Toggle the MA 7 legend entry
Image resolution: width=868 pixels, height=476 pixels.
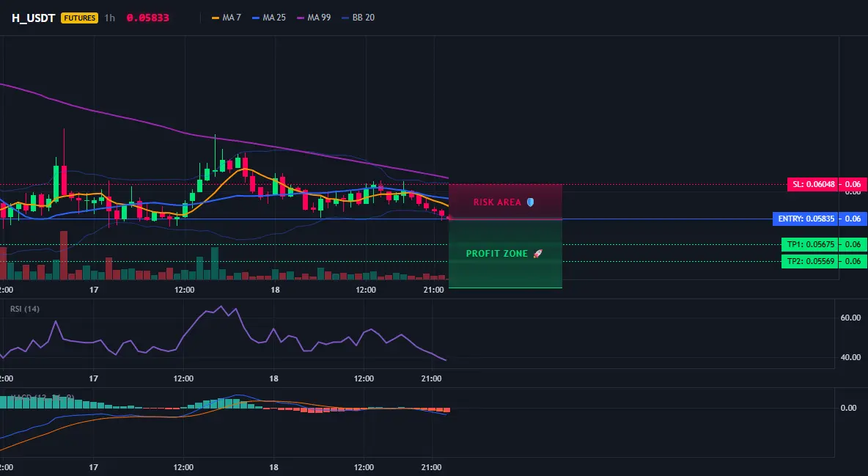click(227, 18)
